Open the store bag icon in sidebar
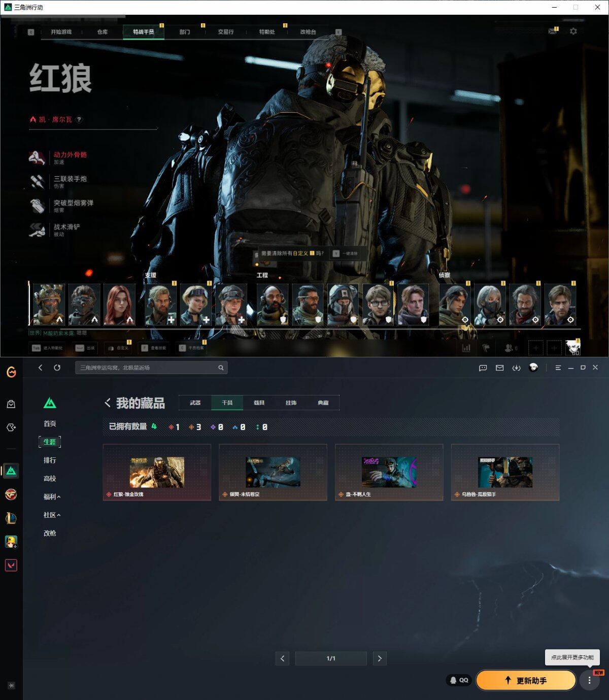This screenshot has width=609, height=700. point(11,404)
